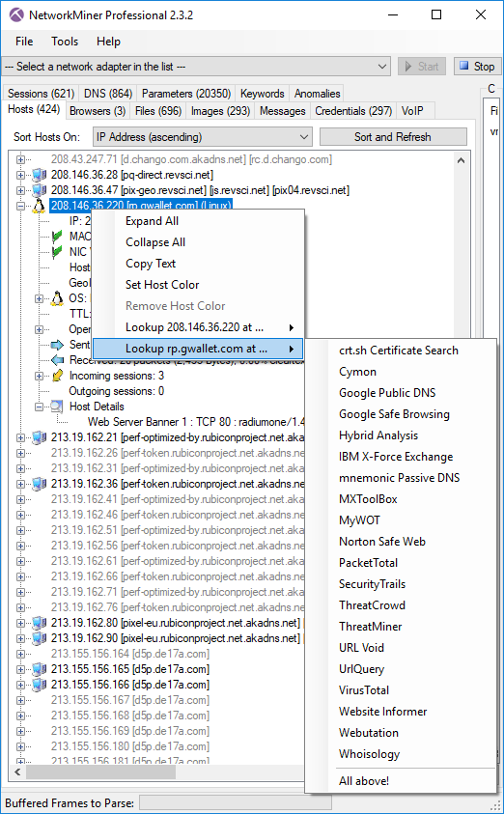The image size is (504, 814).
Task: Click the horizontal scrollbar left arrow
Action: pyautogui.click(x=17, y=772)
